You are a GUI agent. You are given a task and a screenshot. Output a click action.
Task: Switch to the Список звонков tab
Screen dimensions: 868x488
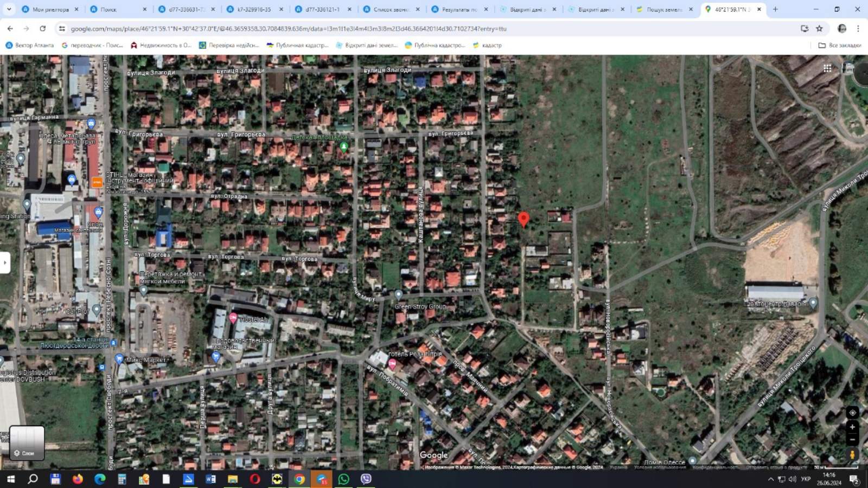point(390,9)
